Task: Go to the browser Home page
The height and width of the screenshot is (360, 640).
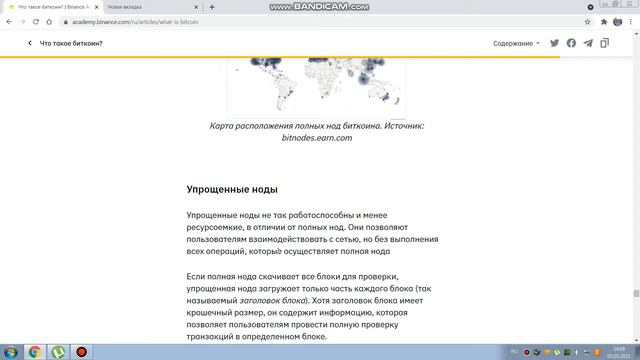Action: click(49, 22)
